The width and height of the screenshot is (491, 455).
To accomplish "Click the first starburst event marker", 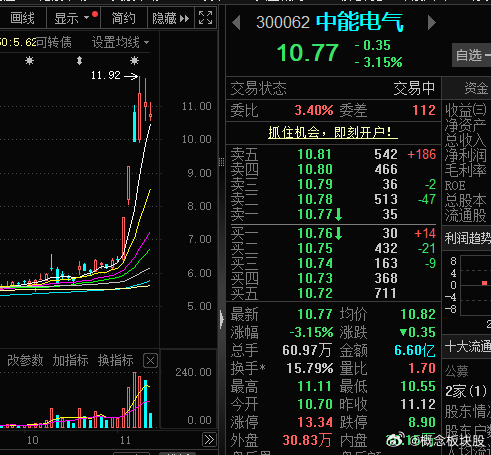I will pyautogui.click(x=29, y=61).
